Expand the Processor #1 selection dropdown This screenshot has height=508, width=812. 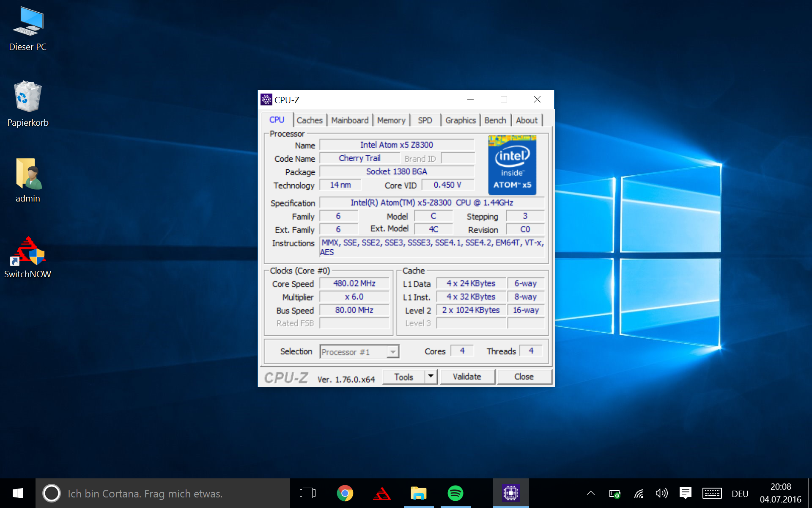[393, 352]
